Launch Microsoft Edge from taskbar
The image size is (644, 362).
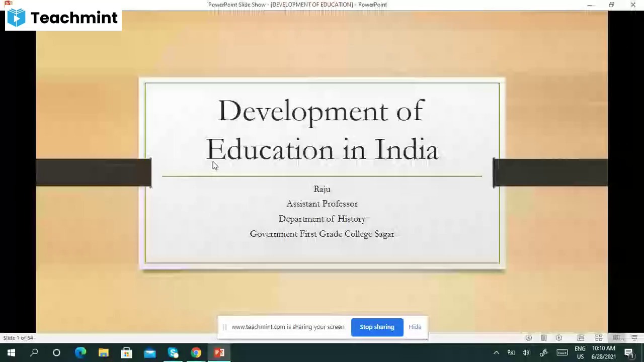pyautogui.click(x=80, y=353)
